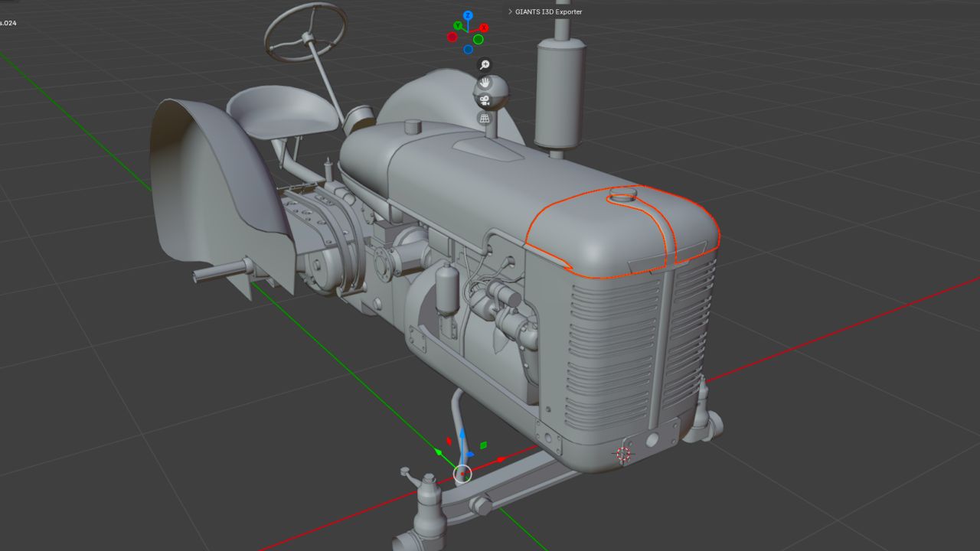This screenshot has width=980, height=551.
Task: Click the negative X red gizmo circle
Action: coord(452,36)
